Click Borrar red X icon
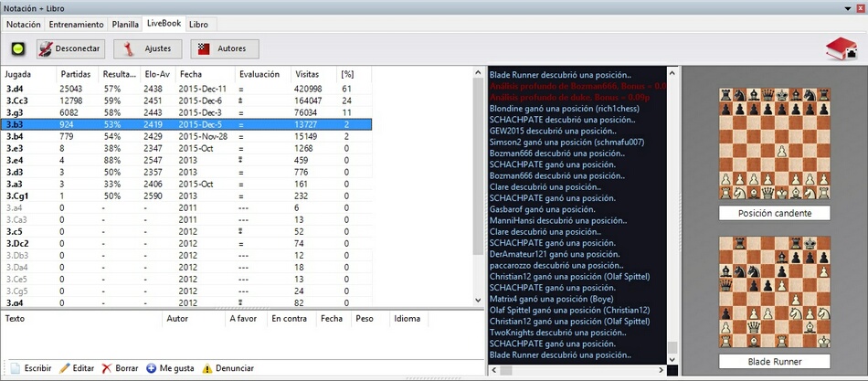The image size is (868, 381). [107, 368]
